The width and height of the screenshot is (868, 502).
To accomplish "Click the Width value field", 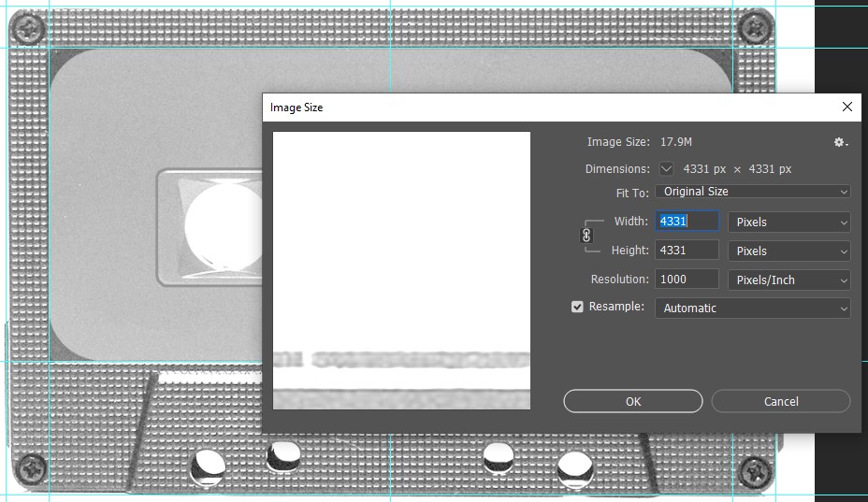I will tap(687, 222).
